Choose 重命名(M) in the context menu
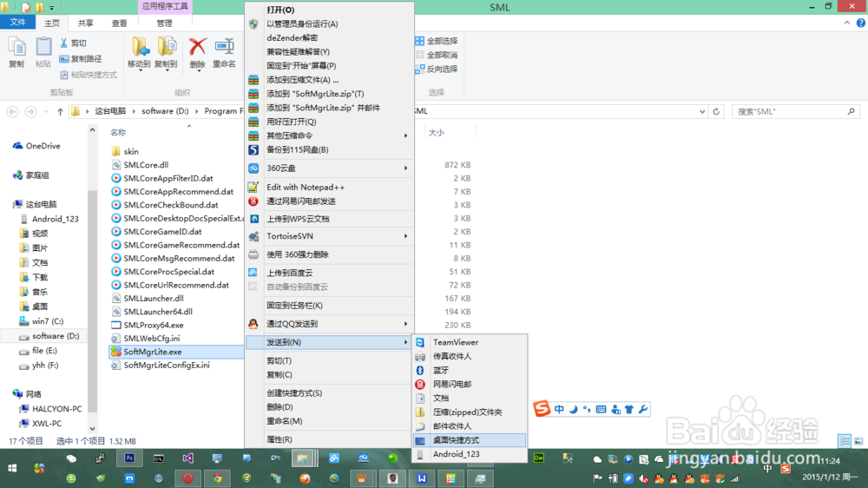The width and height of the screenshot is (868, 488). (329, 421)
